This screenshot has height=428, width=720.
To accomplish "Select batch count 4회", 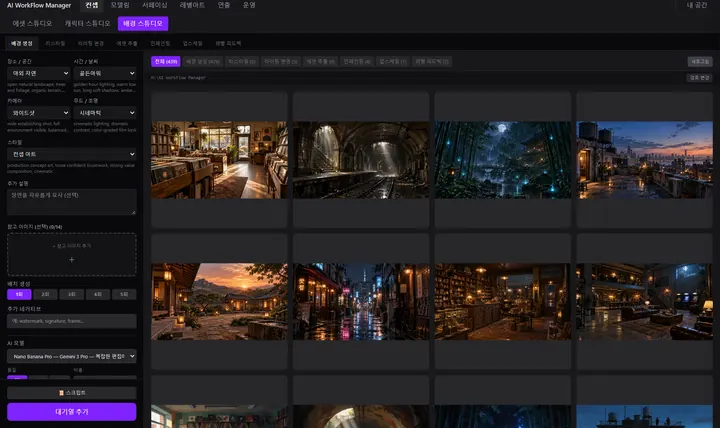I will (98, 294).
